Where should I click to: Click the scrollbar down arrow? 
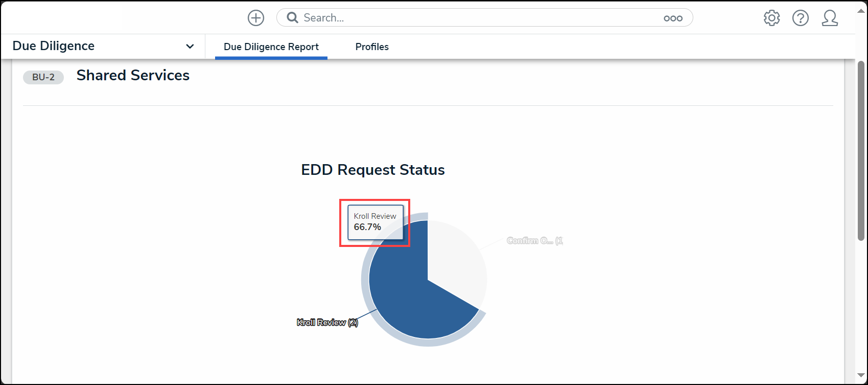tap(861, 376)
